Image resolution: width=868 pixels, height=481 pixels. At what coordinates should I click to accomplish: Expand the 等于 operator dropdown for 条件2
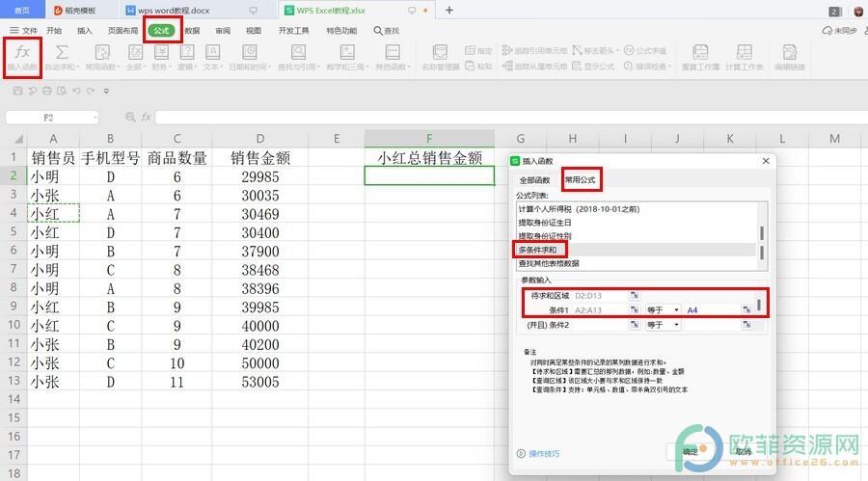(676, 325)
